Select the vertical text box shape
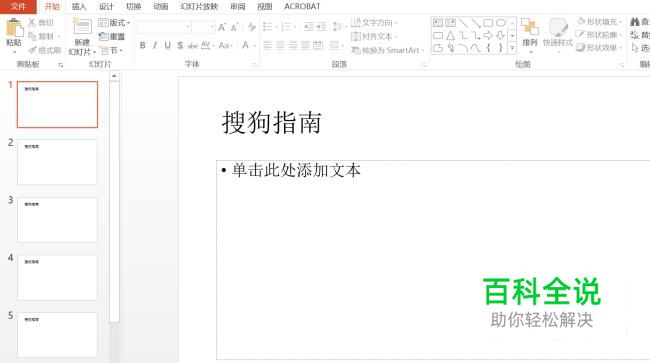The image size is (650, 363). (451, 22)
